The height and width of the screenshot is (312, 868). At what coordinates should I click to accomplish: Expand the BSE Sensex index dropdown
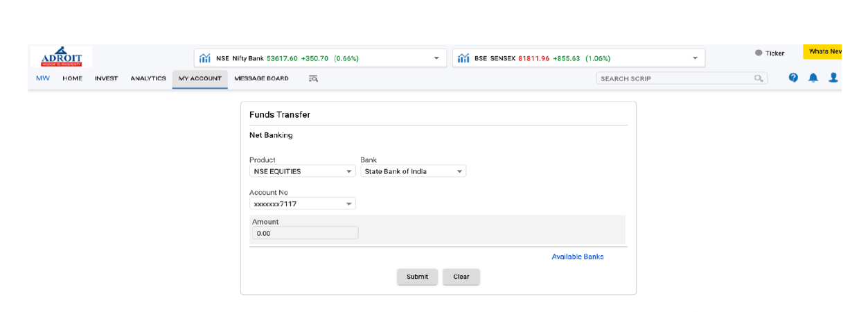pyautogui.click(x=695, y=58)
